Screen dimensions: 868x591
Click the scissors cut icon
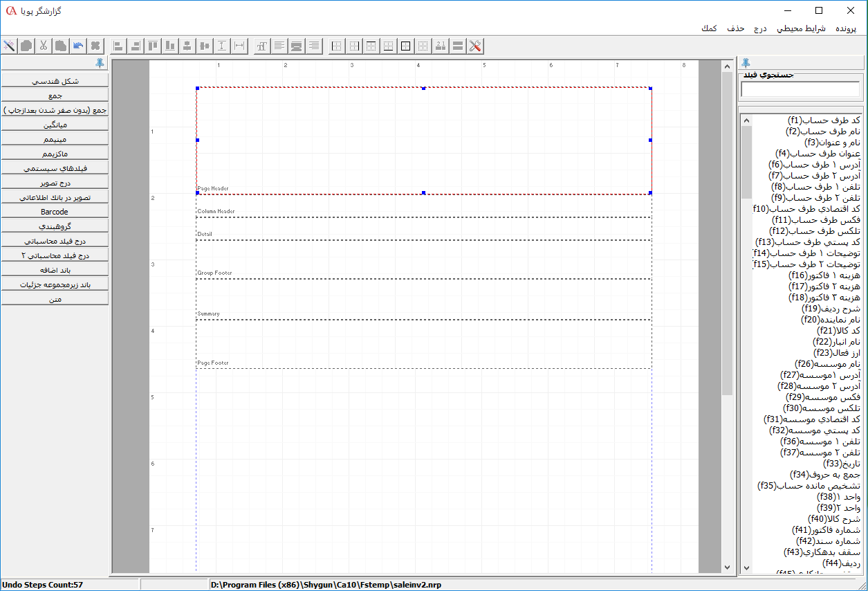(x=44, y=46)
